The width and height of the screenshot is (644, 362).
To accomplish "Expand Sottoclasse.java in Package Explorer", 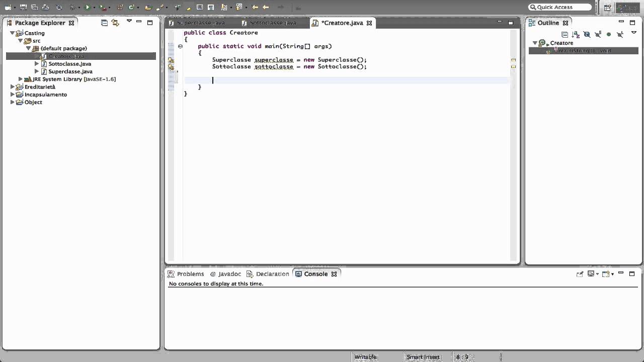I will coord(37,64).
